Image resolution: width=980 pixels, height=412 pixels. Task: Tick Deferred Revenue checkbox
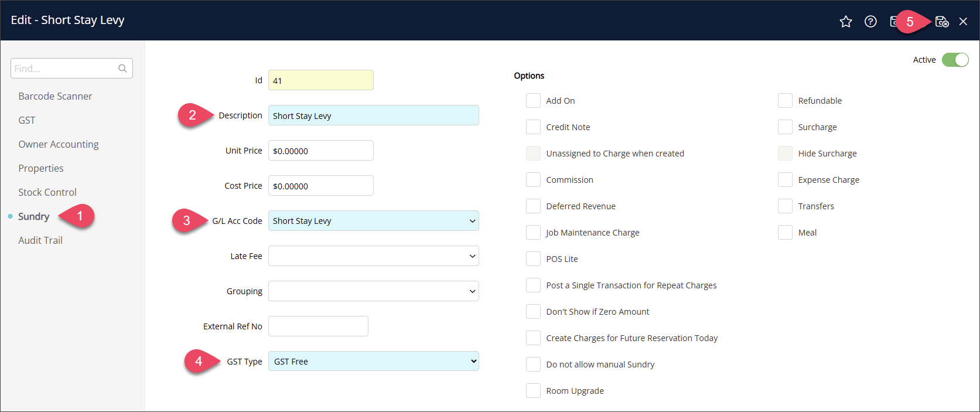(x=533, y=206)
